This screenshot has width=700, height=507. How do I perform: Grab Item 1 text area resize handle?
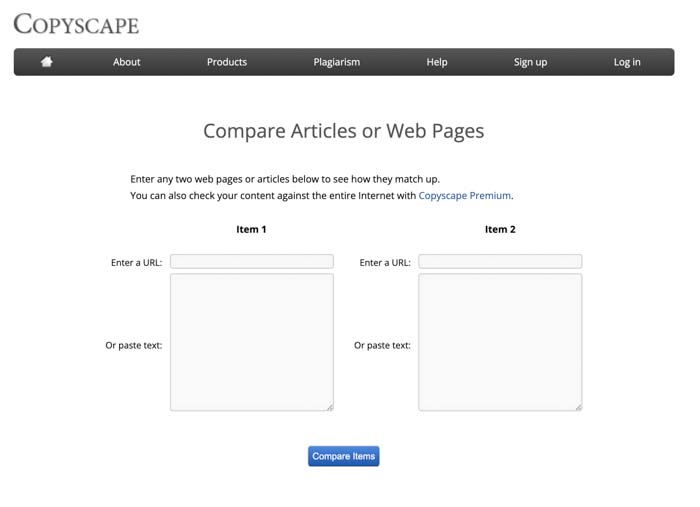click(330, 407)
